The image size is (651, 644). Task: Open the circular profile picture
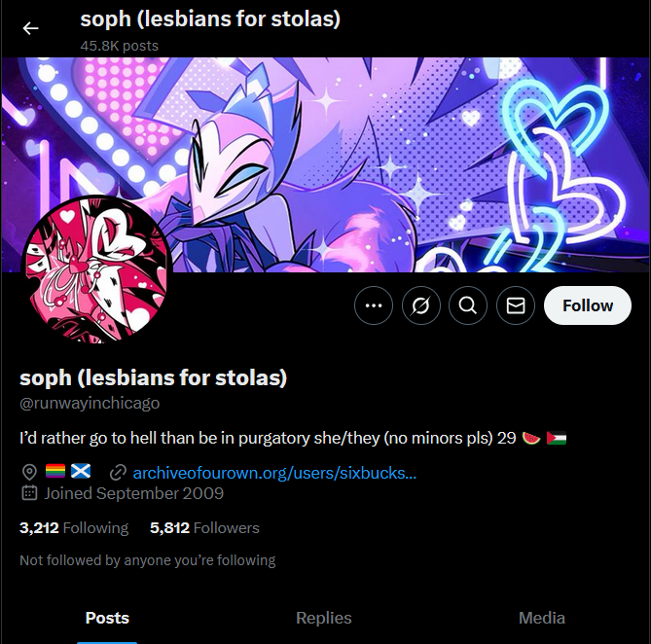point(96,269)
